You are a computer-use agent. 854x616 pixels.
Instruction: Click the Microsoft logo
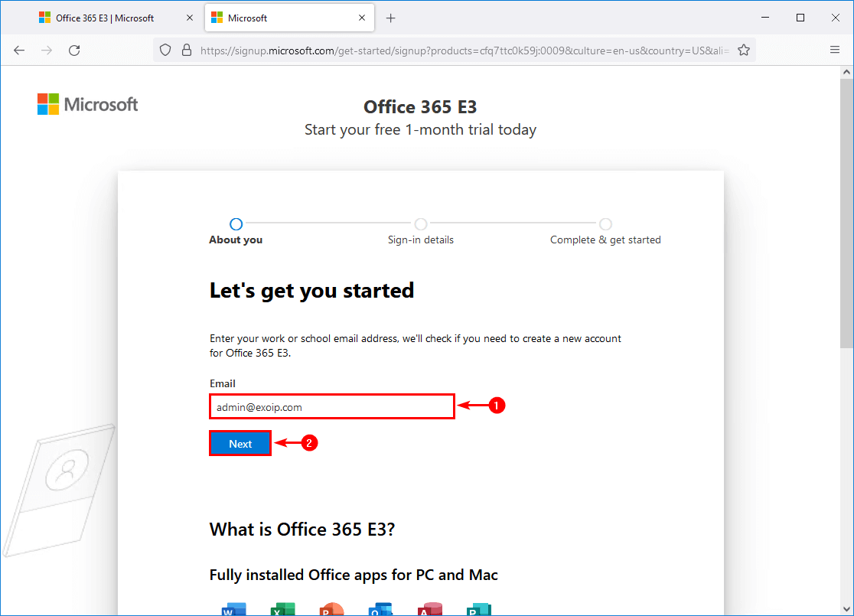[x=87, y=104]
